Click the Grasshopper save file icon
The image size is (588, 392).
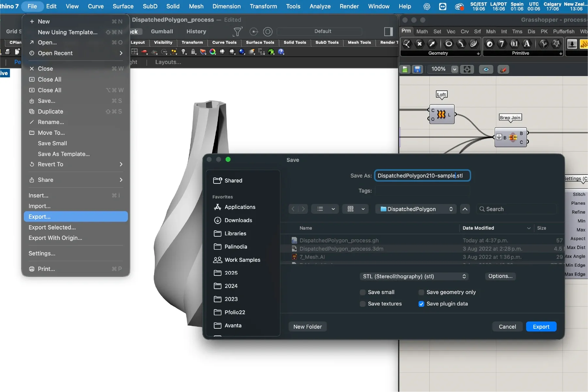[x=417, y=69]
